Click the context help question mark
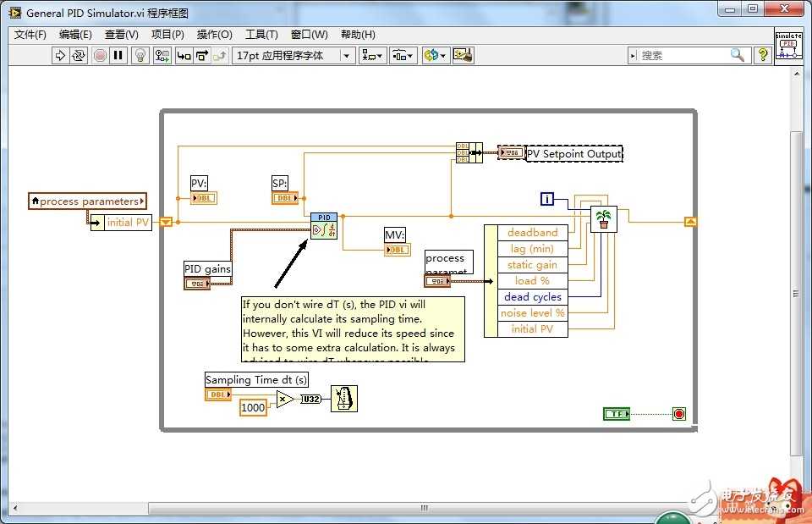This screenshot has height=524, width=812. pos(763,55)
